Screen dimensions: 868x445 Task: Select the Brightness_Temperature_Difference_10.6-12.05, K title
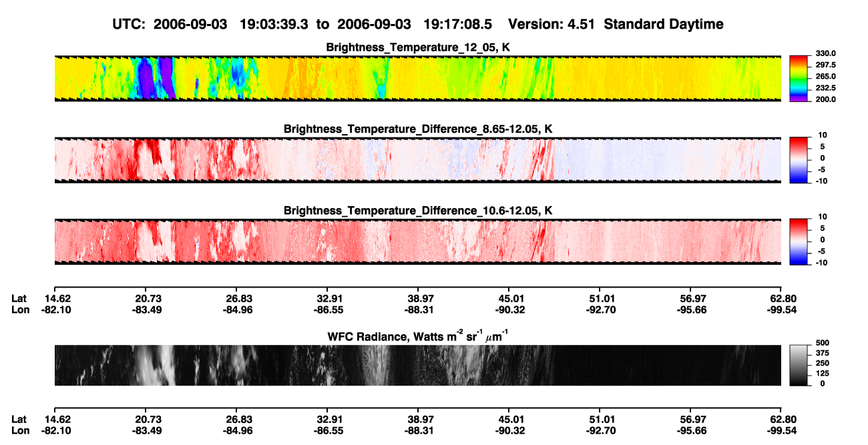[418, 210]
